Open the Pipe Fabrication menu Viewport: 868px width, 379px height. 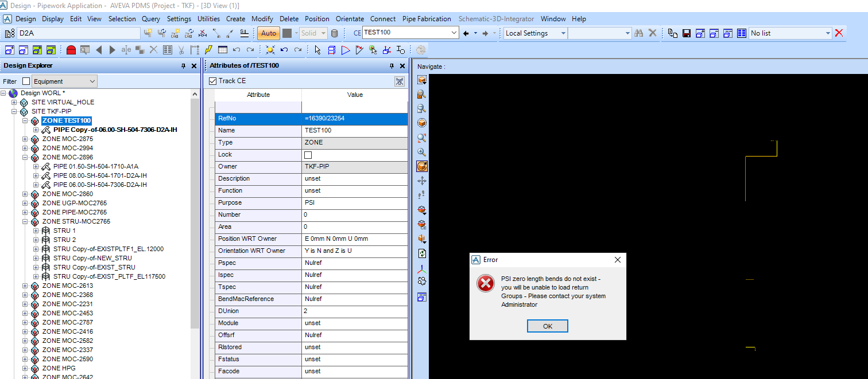click(x=427, y=19)
